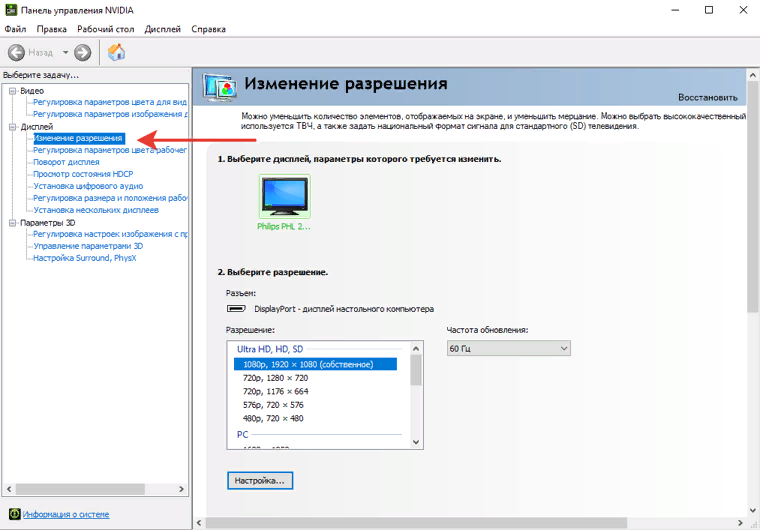This screenshot has height=530, width=760.
Task: Open Просмотр состояния HDCP
Action: point(83,174)
